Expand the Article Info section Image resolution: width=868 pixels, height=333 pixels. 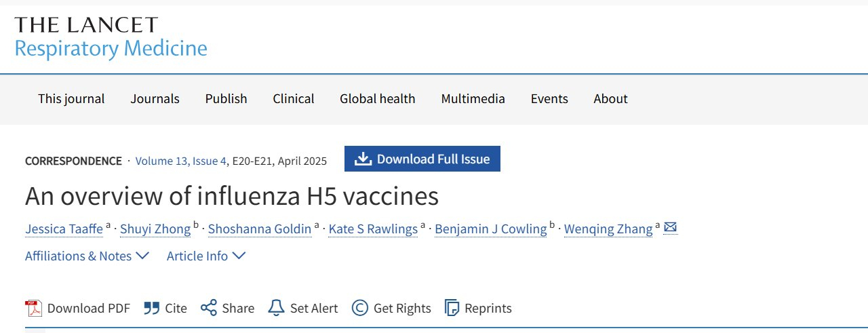[x=206, y=256]
